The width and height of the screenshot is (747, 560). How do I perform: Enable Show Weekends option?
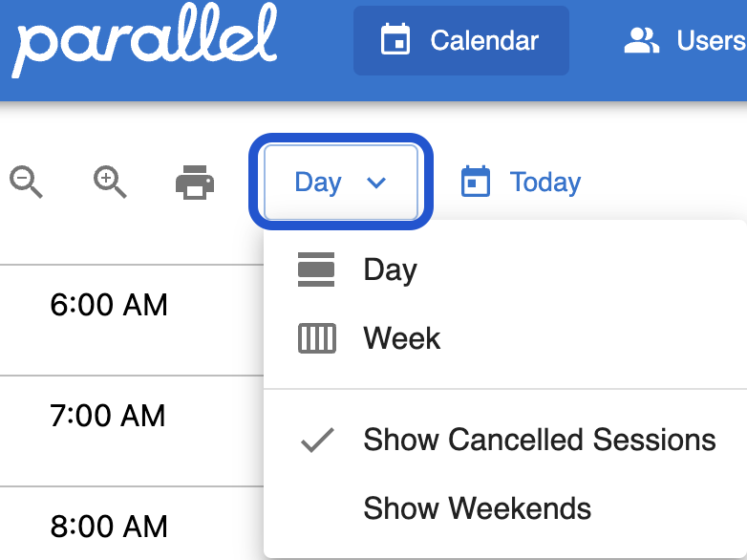(x=477, y=508)
